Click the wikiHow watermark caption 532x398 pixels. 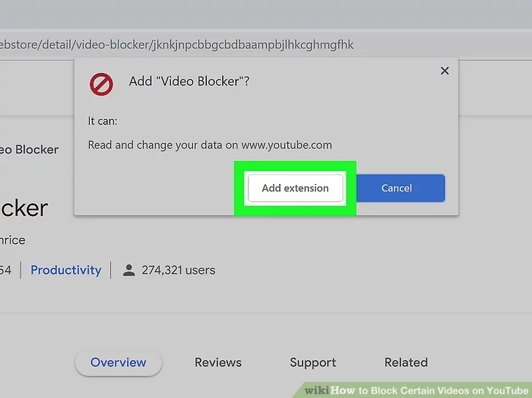[x=414, y=391]
